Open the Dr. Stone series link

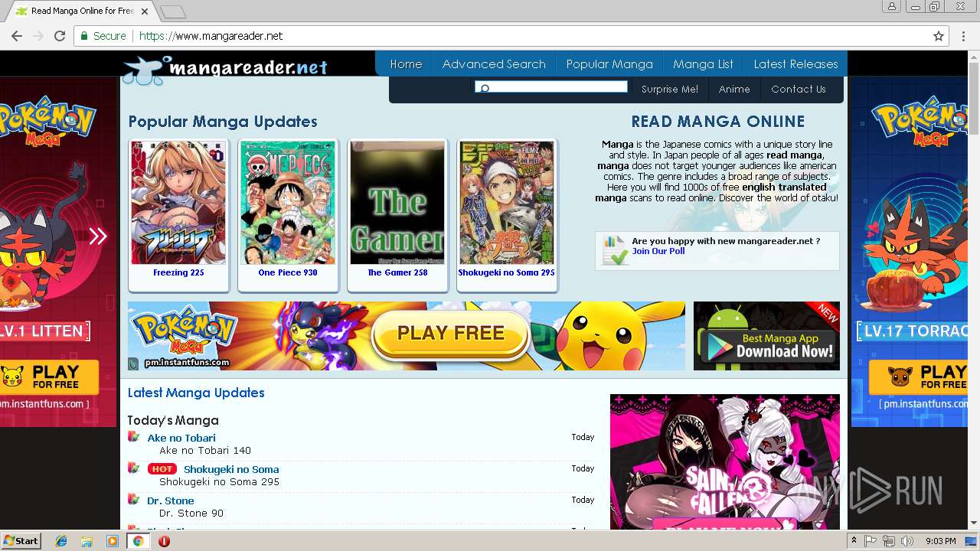pos(171,500)
